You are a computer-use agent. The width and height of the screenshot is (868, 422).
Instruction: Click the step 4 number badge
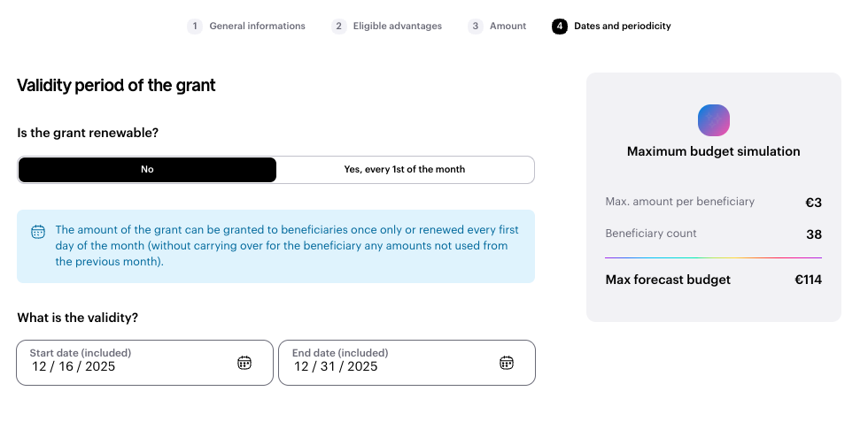click(x=560, y=27)
